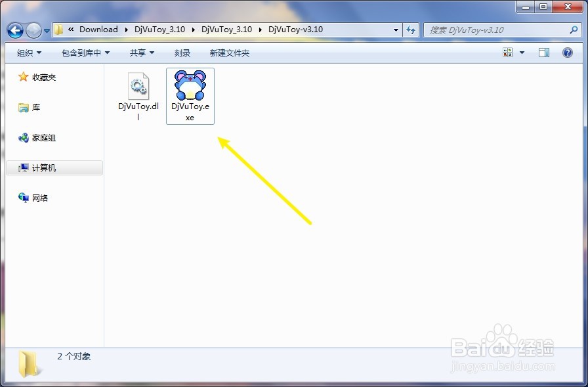Go back with the Back arrow

pyautogui.click(x=15, y=30)
